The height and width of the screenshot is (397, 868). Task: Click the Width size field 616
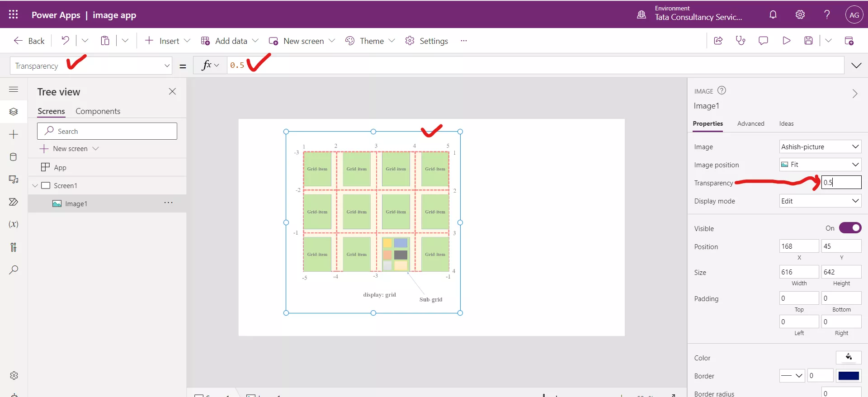pyautogui.click(x=799, y=272)
